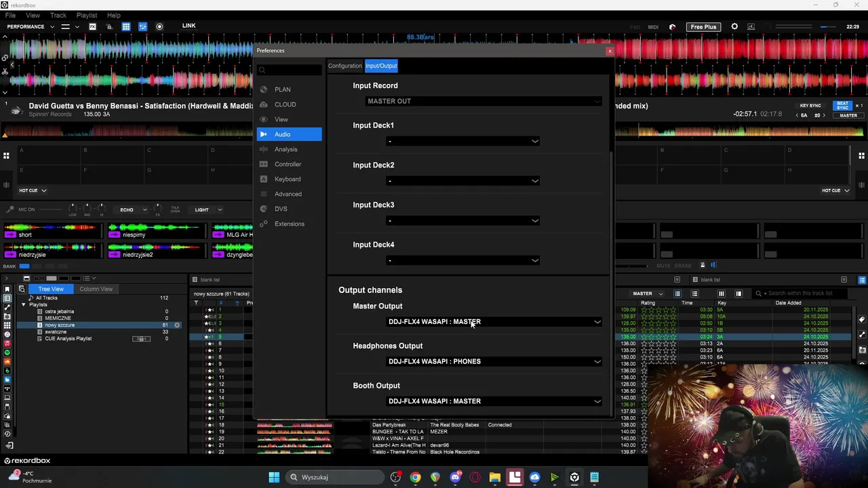Toggle BEAT SYNC on the right deck
868x488 pixels.
[x=842, y=106]
